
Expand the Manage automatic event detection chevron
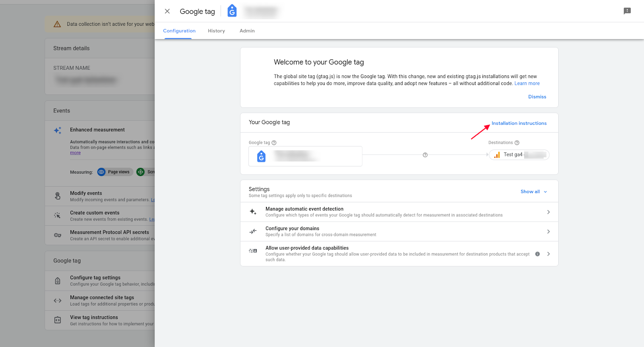548,212
